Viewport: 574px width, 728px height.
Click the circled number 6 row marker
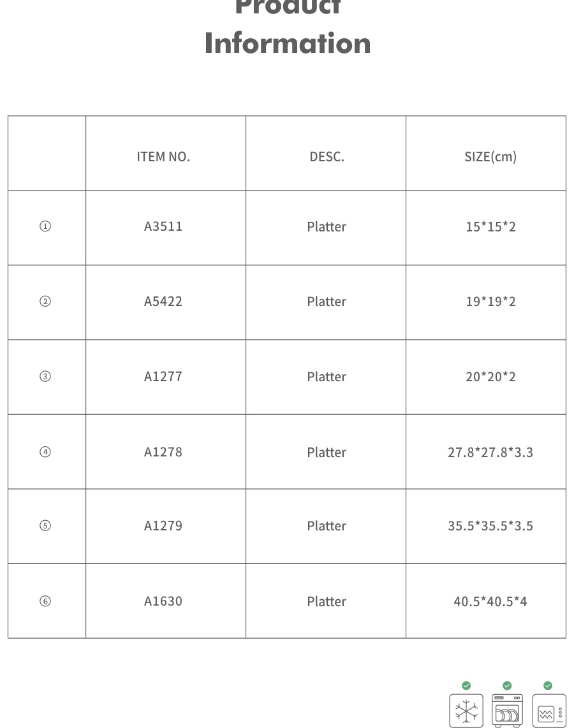point(45,601)
